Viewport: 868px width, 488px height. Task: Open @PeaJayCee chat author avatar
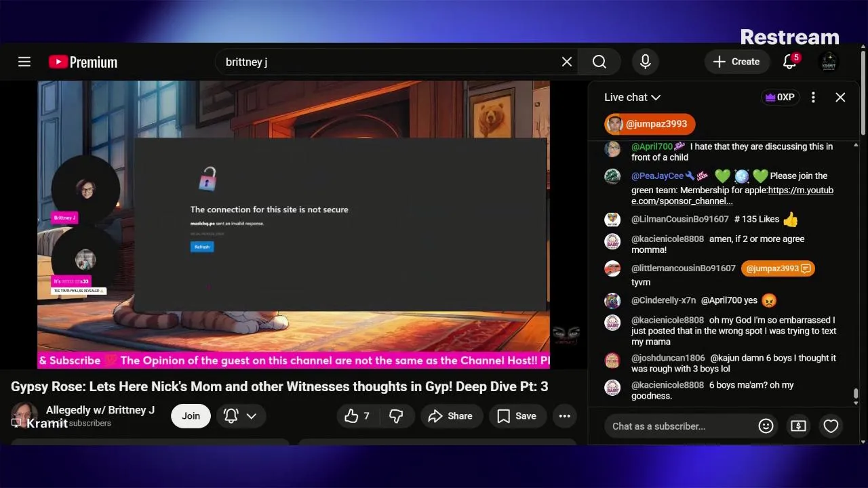(612, 176)
